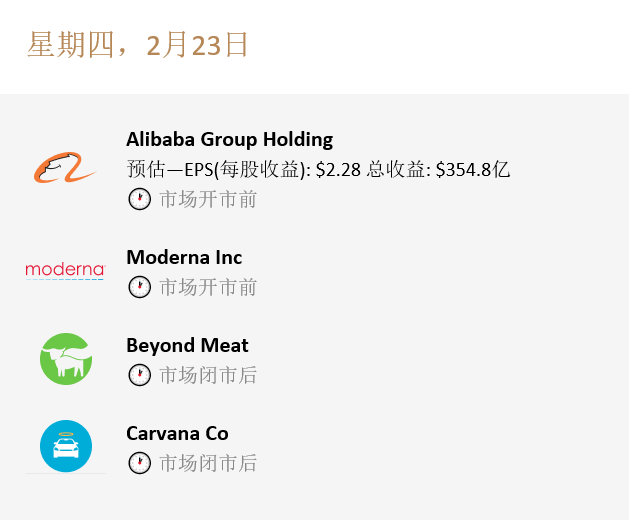Click the clock icon under Beyond Meat

point(139,375)
